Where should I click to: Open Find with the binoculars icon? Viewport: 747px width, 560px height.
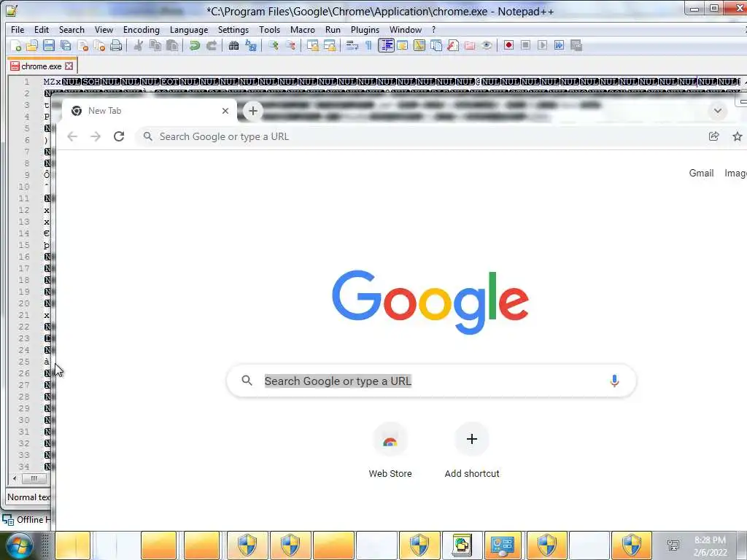coord(234,45)
